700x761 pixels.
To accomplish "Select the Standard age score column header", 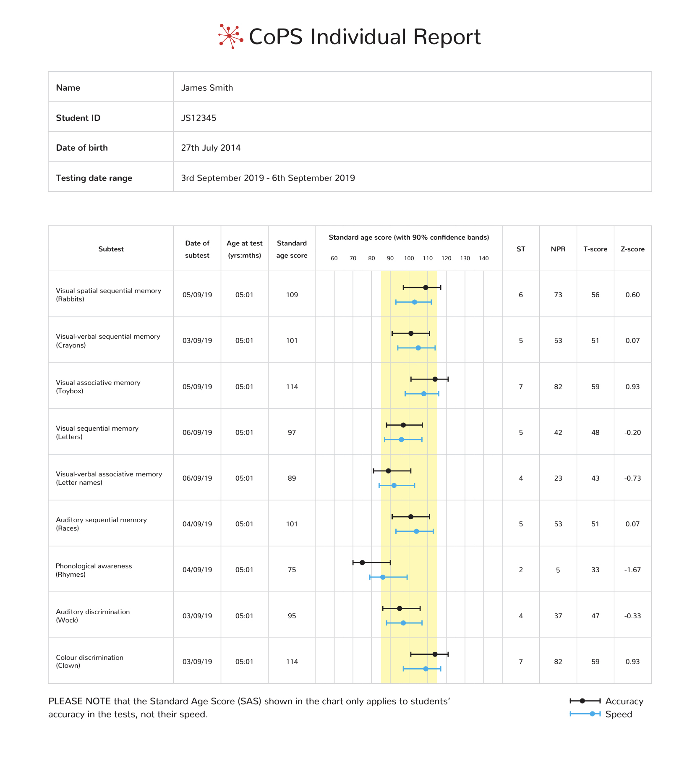I will [x=292, y=249].
